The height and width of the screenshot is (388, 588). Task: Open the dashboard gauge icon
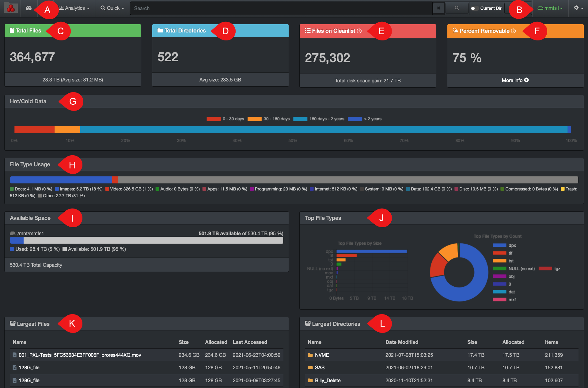coord(29,8)
